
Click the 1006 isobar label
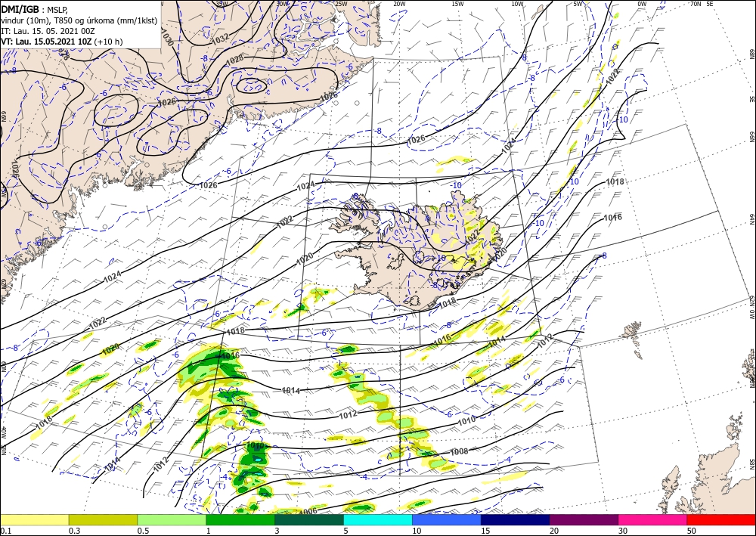pyautogui.click(x=308, y=512)
